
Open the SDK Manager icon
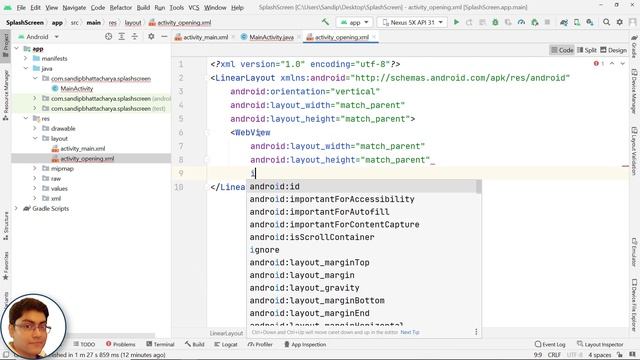(590, 22)
